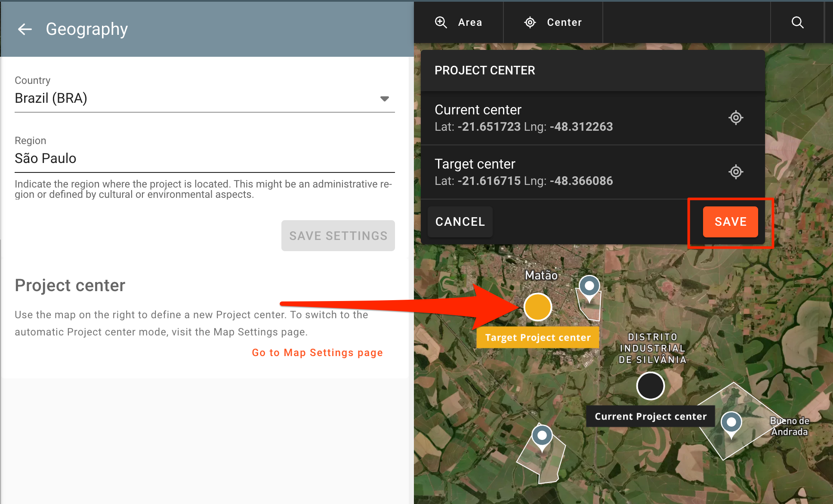Open Go to Map Settings page link
Image resolution: width=833 pixels, height=504 pixels.
click(x=317, y=353)
